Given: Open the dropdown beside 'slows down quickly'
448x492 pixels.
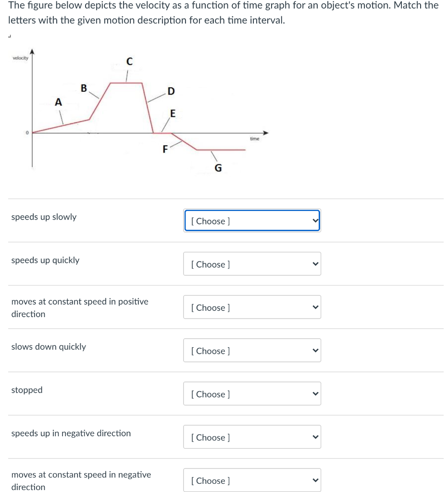Looking at the screenshot, I should 252,350.
